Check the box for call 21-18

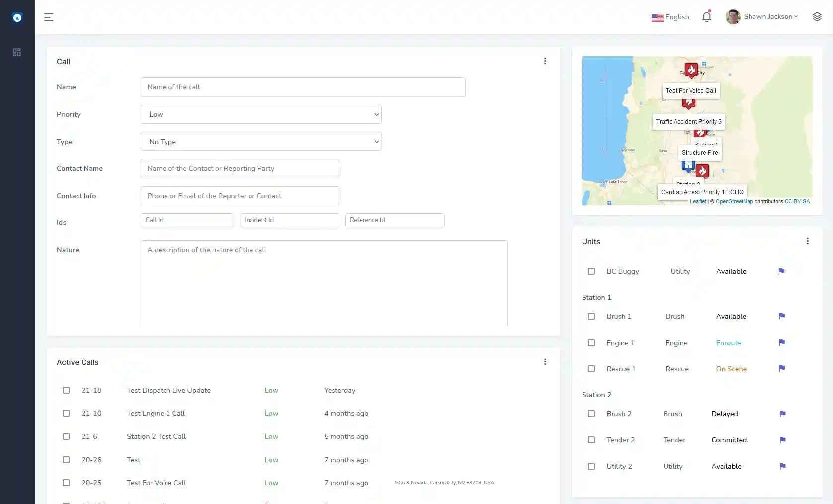[66, 390]
